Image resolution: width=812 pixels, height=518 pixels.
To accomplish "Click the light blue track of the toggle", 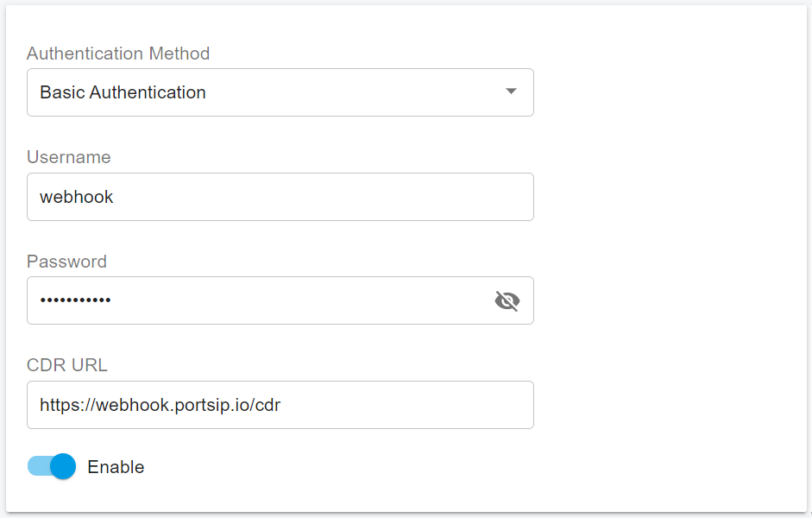I will [x=36, y=467].
